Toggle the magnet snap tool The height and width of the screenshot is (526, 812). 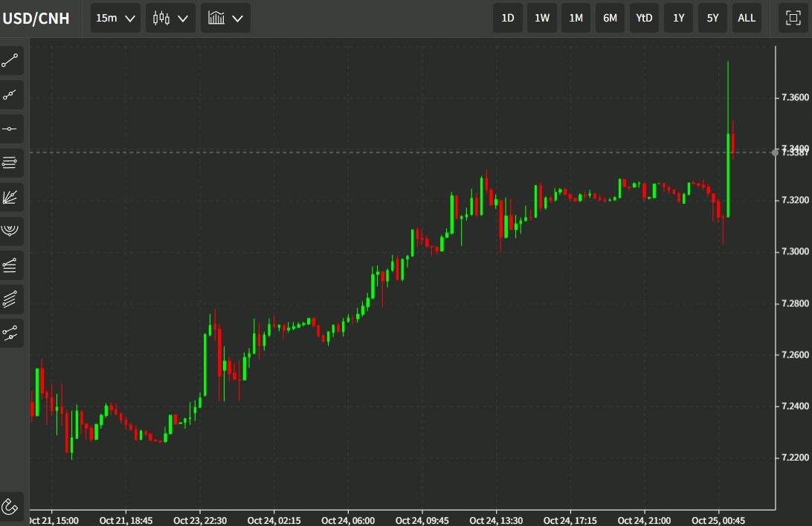10,507
